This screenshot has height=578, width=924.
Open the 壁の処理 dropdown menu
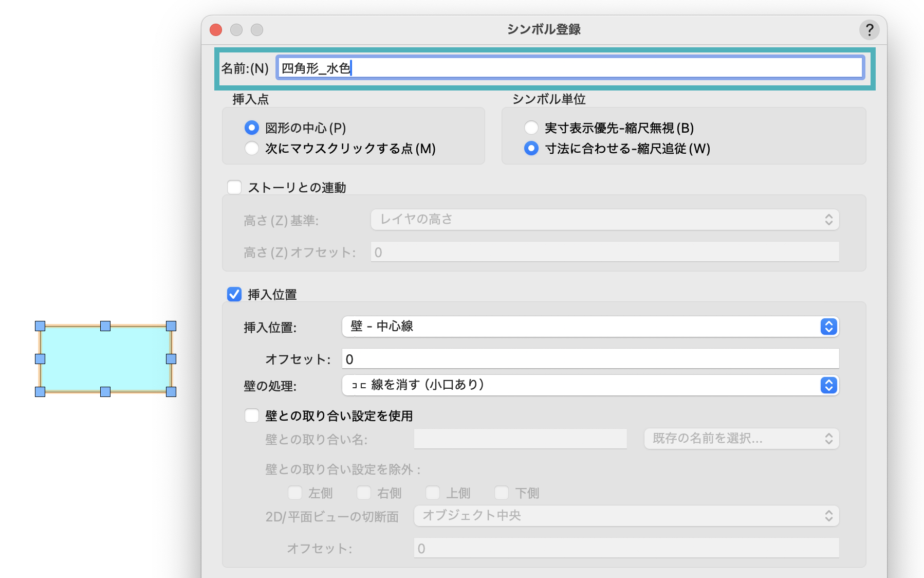tap(590, 385)
